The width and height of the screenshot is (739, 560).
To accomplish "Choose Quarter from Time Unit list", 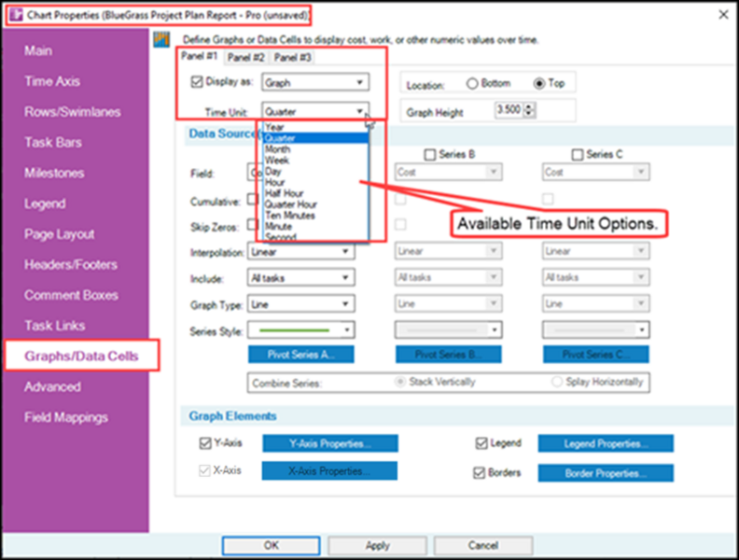I will click(x=315, y=138).
